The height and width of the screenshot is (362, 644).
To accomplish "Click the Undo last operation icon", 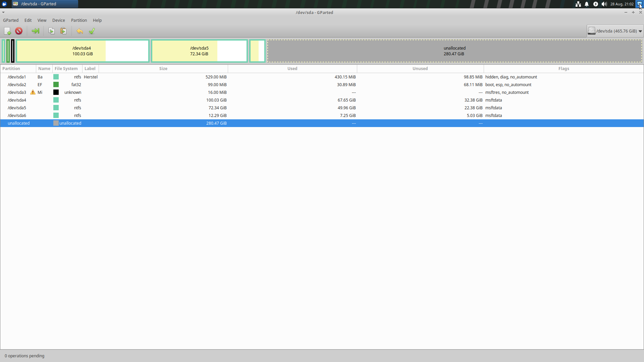I will (79, 31).
